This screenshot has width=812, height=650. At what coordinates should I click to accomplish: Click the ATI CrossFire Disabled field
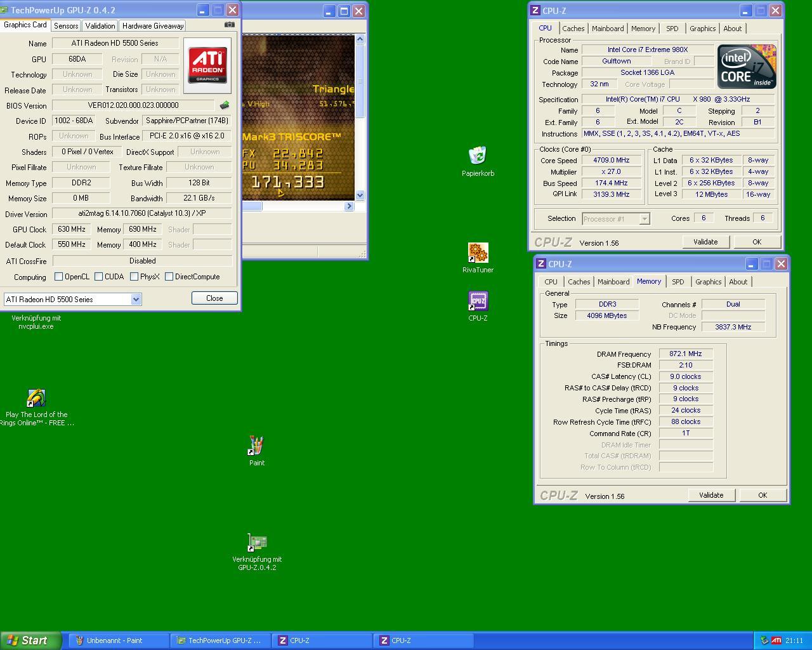click(x=142, y=261)
